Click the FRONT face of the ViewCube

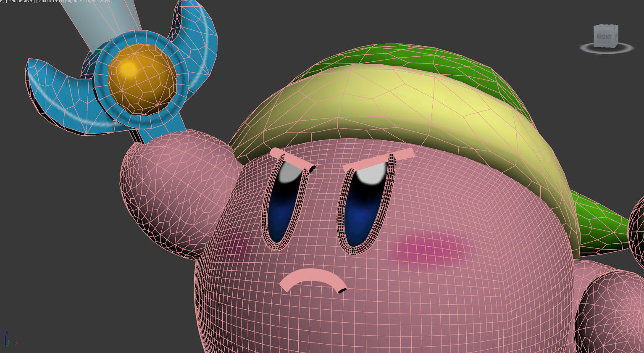point(605,37)
